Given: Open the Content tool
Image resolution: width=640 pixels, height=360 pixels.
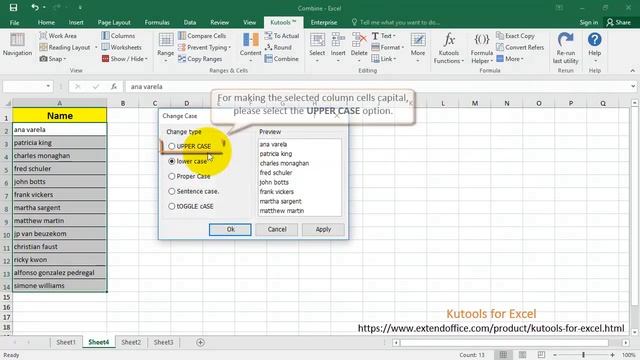Looking at the screenshot, I should pyautogui.click(x=250, y=47).
